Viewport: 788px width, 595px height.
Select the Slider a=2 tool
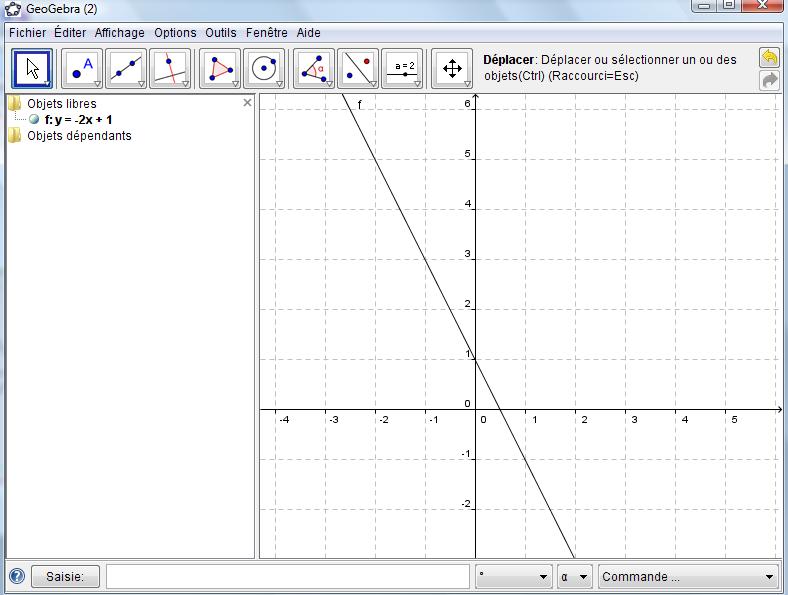(402, 69)
